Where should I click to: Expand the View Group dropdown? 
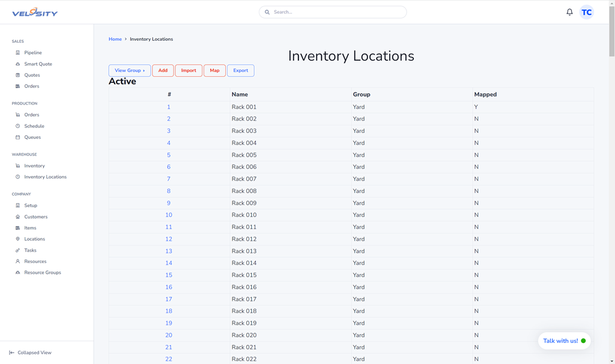click(129, 70)
